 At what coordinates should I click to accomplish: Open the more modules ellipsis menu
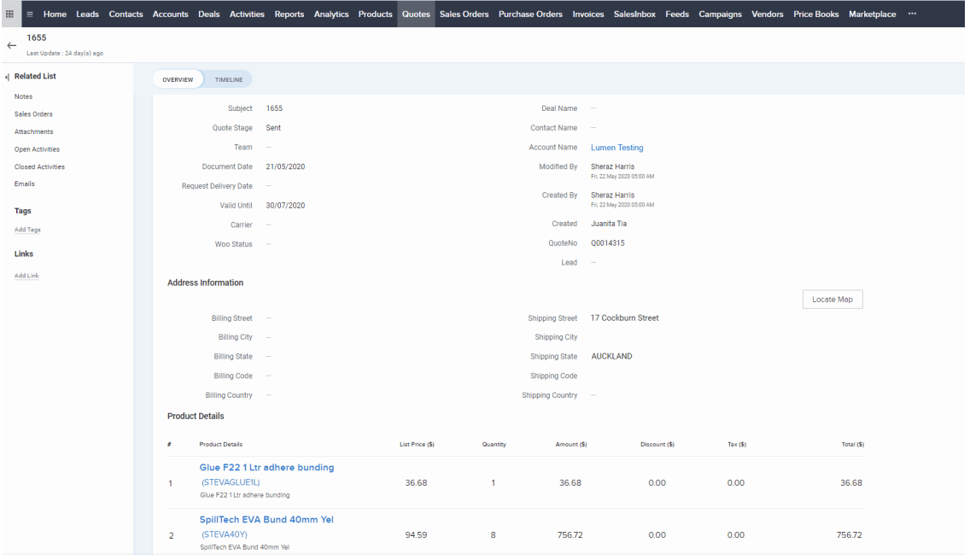(913, 14)
